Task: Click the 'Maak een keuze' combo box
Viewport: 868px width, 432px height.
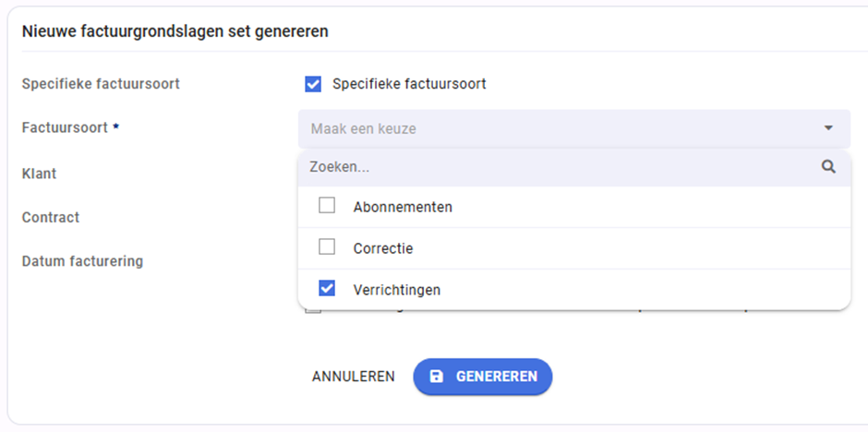Action: point(554,128)
